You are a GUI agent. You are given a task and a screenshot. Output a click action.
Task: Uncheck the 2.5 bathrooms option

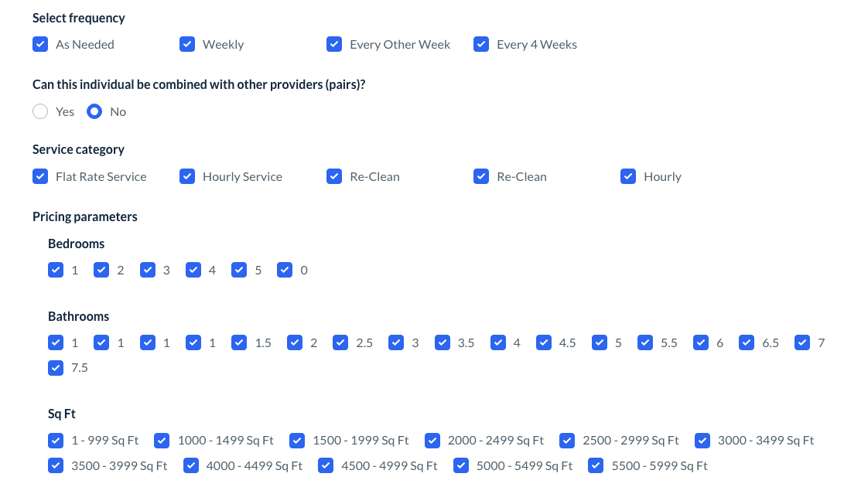[x=340, y=342]
